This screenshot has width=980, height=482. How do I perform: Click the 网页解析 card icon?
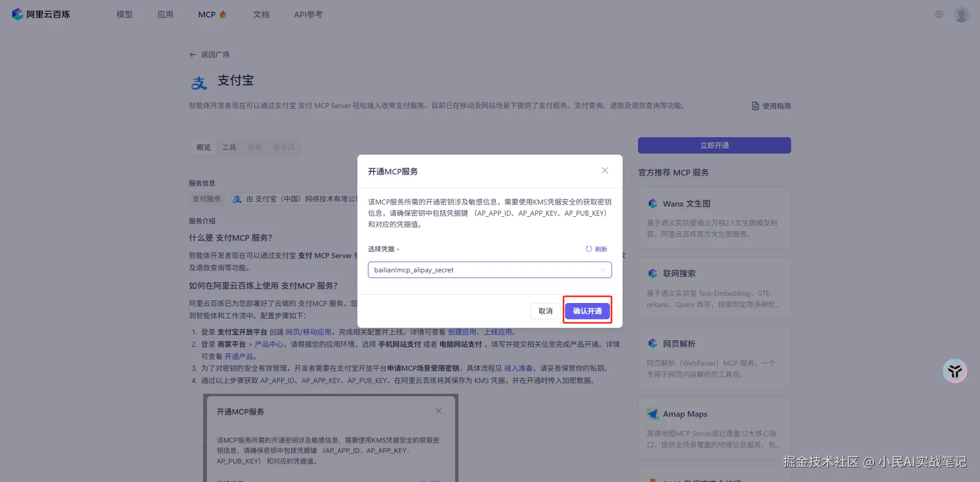click(x=653, y=344)
